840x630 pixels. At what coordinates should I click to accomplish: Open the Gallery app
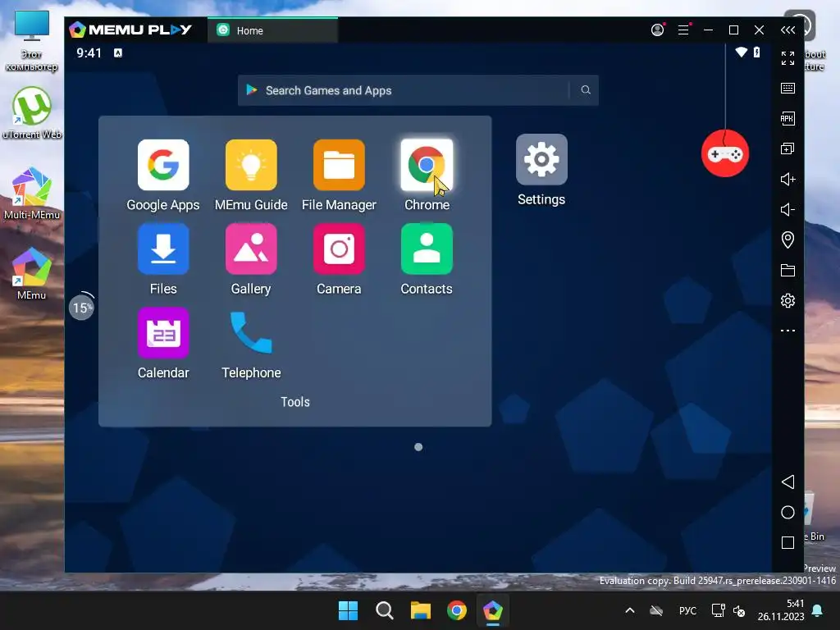point(251,249)
